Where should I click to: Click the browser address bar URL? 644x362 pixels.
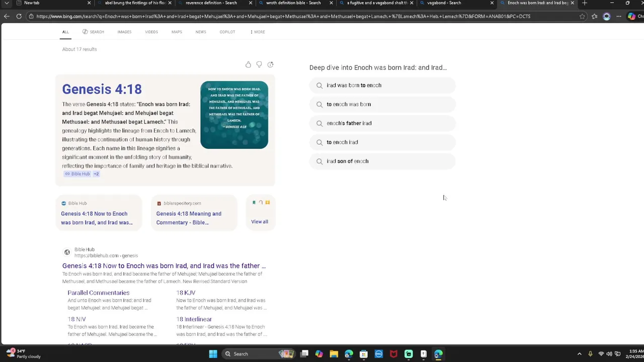pyautogui.click(x=283, y=16)
